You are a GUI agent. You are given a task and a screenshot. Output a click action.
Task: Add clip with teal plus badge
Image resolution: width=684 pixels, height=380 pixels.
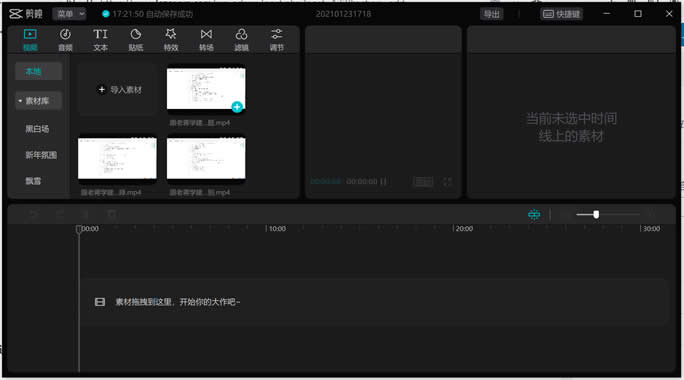[237, 107]
